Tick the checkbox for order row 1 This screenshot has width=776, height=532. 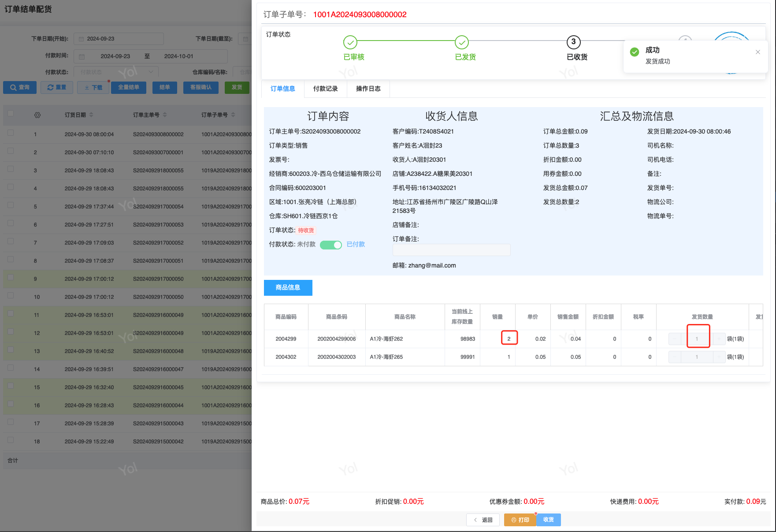(x=11, y=133)
